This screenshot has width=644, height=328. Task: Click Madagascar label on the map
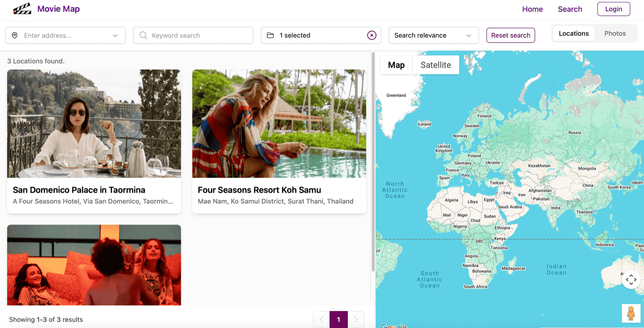coord(514,269)
